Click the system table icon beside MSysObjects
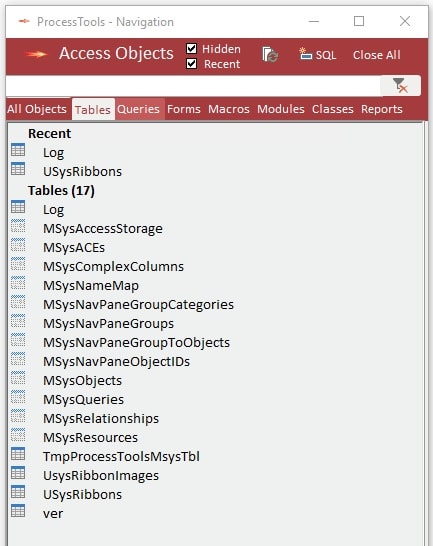Image resolution: width=433 pixels, height=546 pixels. [18, 378]
